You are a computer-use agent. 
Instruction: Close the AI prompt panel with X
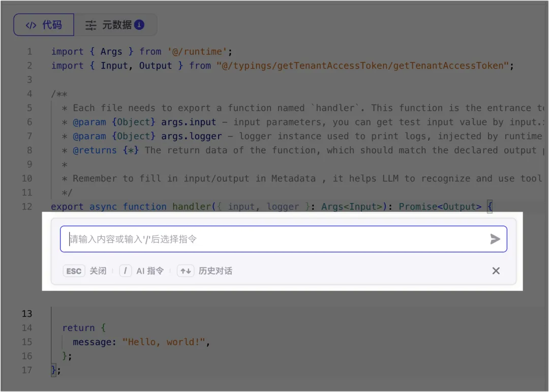496,271
